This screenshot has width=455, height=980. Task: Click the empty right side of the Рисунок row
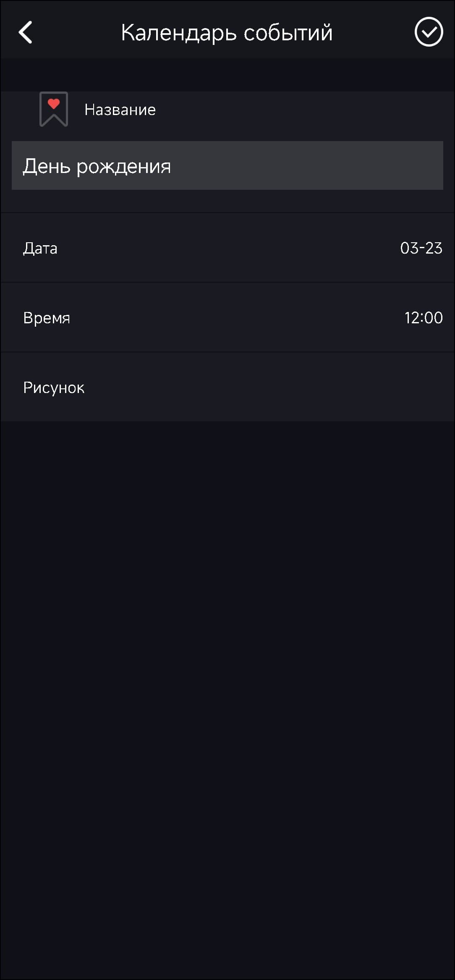pyautogui.click(x=336, y=387)
